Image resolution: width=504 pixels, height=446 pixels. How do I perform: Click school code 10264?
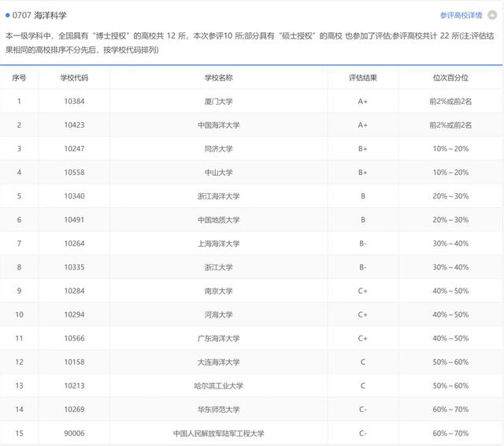pos(74,243)
